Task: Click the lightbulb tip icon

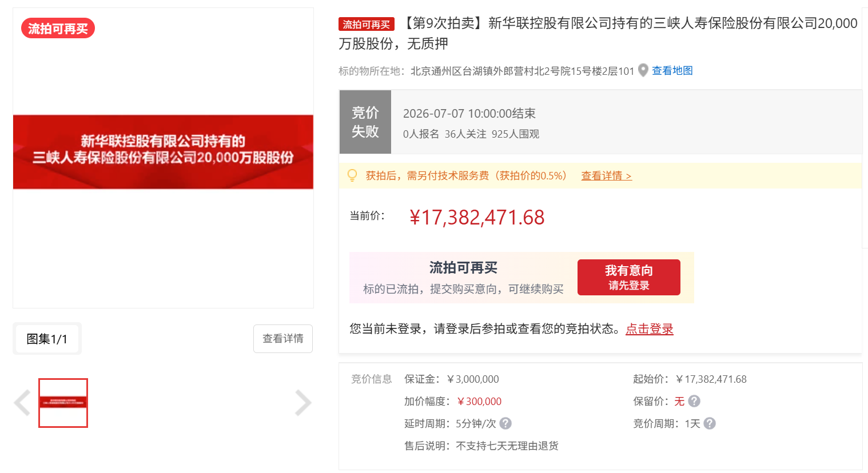Action: pos(352,175)
